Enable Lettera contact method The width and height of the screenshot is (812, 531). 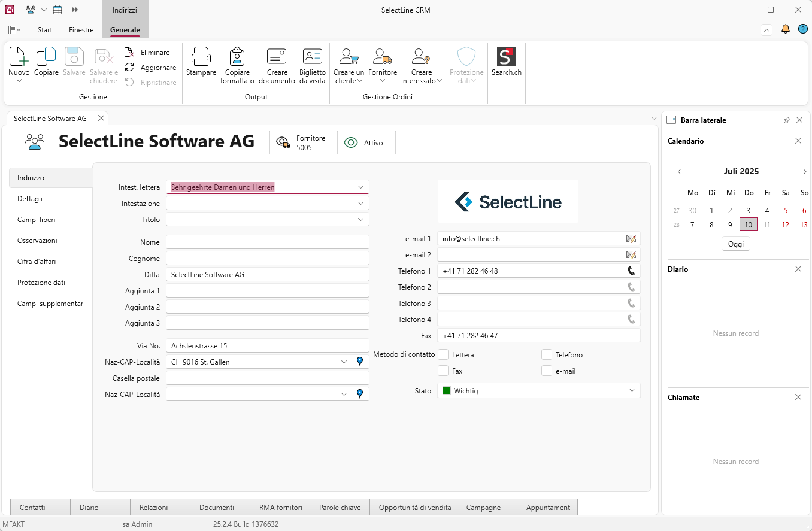point(443,354)
